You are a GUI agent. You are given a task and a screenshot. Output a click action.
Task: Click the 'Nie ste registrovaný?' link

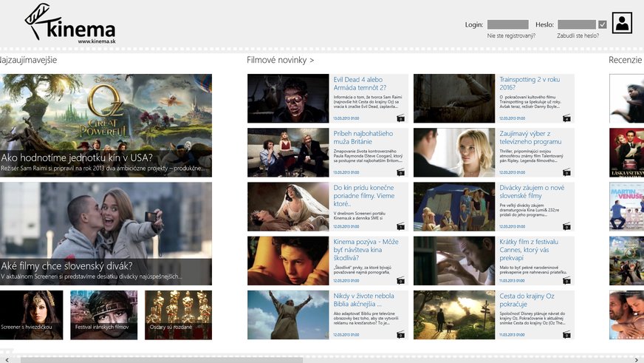click(510, 35)
